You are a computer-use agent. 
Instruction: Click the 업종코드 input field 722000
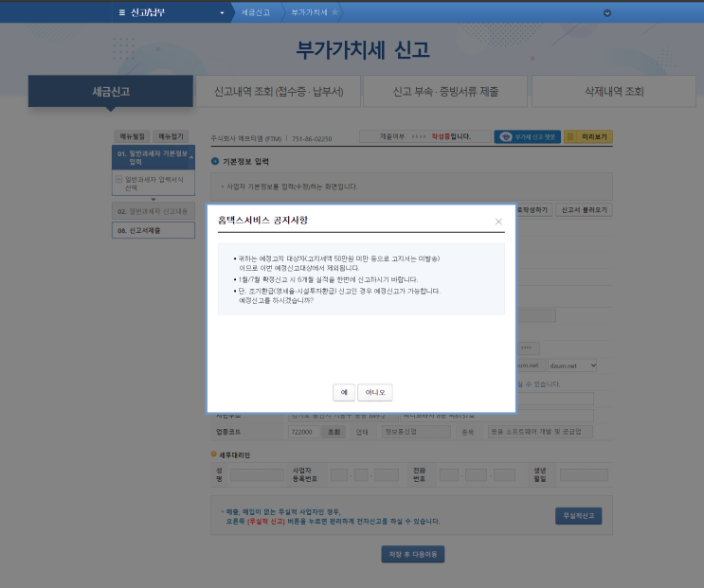(x=304, y=432)
